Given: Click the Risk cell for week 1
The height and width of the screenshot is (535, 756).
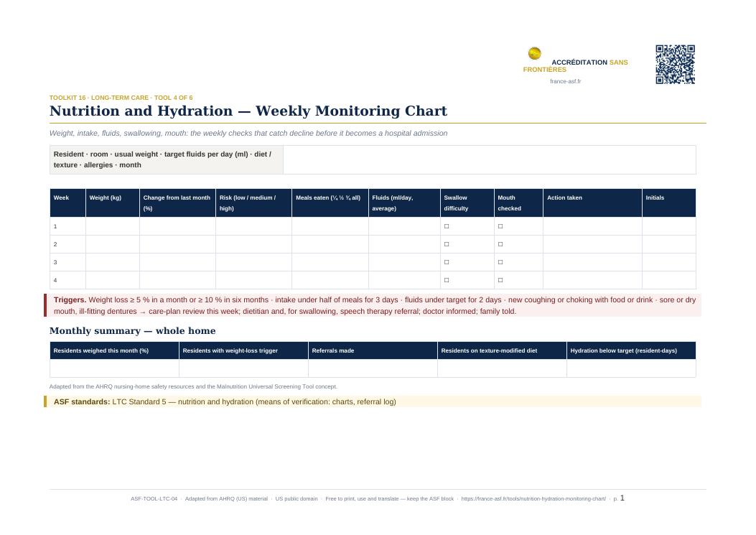Looking at the screenshot, I should 253,226.
